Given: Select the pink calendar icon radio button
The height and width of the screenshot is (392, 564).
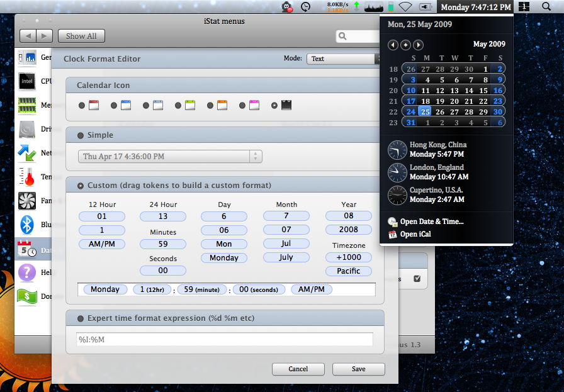Looking at the screenshot, I should (x=242, y=105).
